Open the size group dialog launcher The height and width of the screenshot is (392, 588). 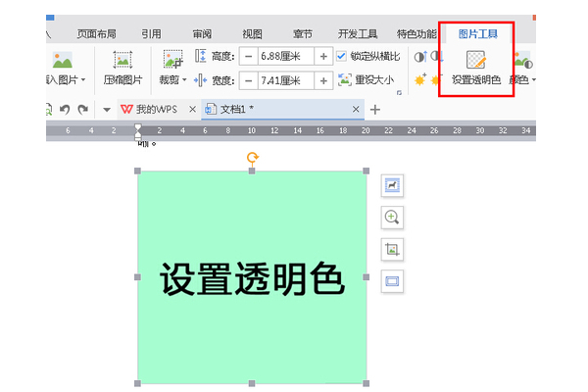click(x=399, y=92)
